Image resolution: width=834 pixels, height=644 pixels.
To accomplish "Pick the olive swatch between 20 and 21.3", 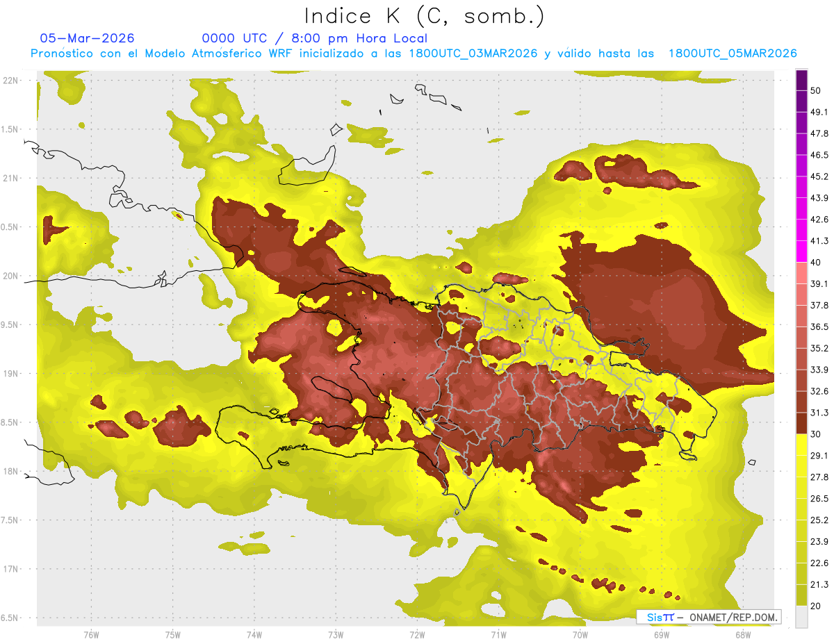I will 801,595.
